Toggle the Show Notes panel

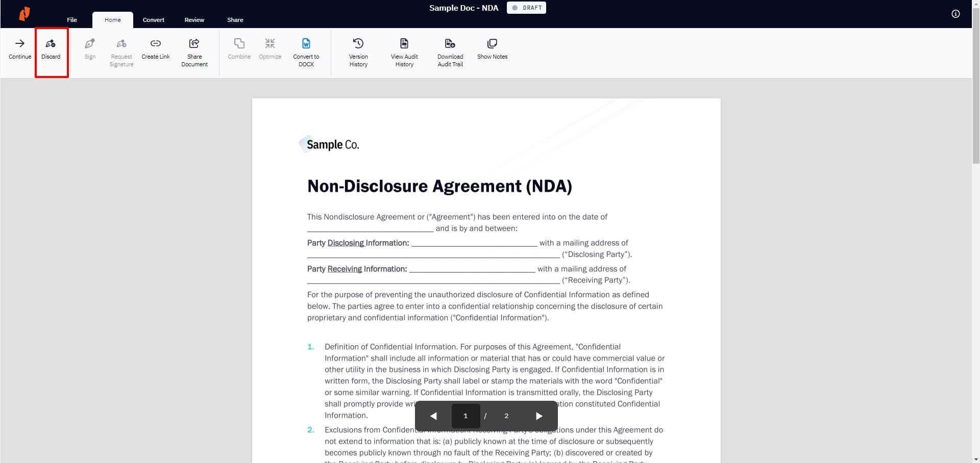click(492, 48)
